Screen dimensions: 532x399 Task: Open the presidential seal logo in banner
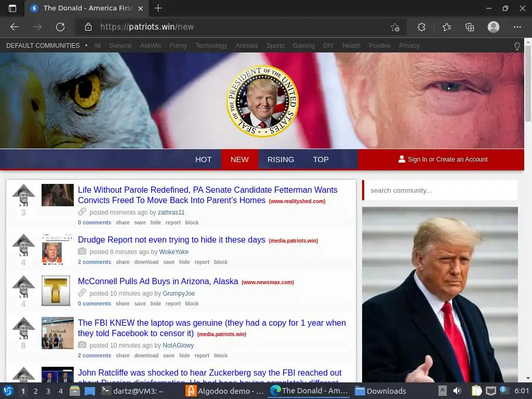(262, 101)
